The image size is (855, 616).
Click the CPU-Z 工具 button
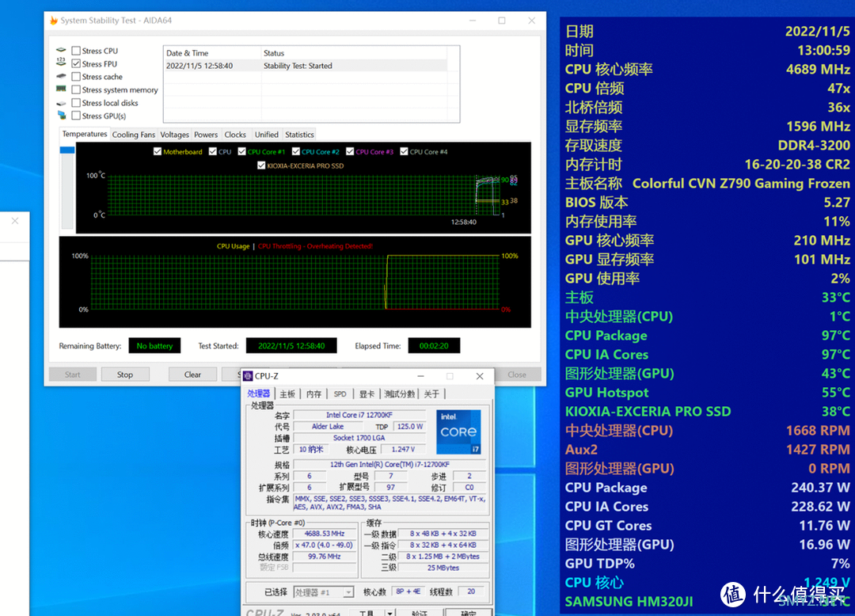point(367,614)
